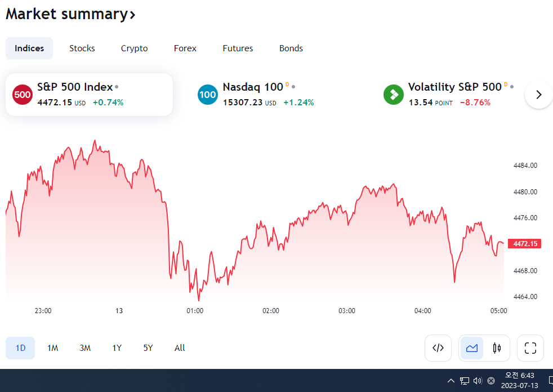Click the market status dot beside S&P 500 Index

point(117,86)
